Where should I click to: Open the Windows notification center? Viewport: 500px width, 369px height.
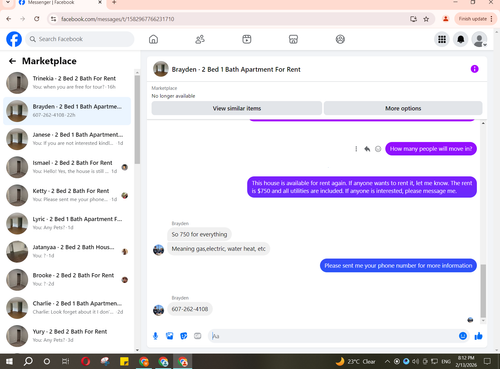click(487, 361)
